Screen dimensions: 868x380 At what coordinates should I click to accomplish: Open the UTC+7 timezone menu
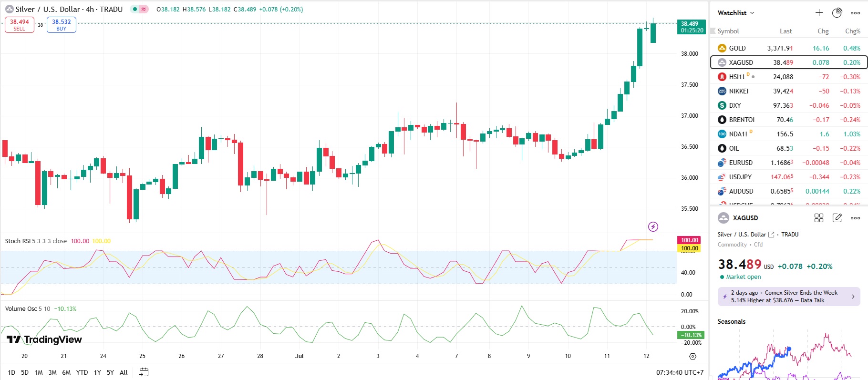click(x=680, y=372)
